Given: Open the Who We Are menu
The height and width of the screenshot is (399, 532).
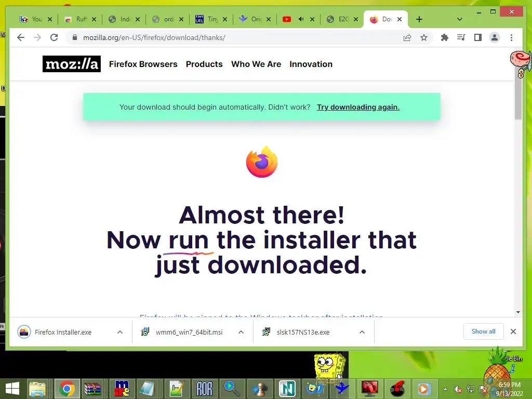Looking at the screenshot, I should (256, 64).
